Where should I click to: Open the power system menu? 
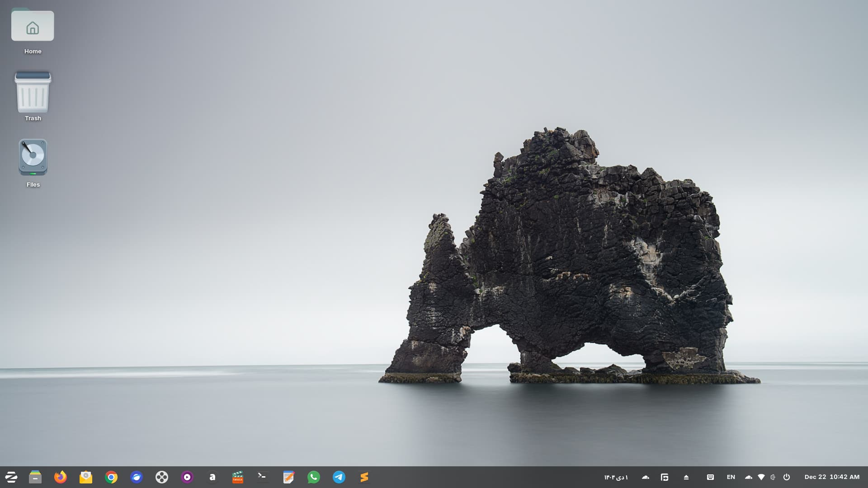pyautogui.click(x=787, y=477)
